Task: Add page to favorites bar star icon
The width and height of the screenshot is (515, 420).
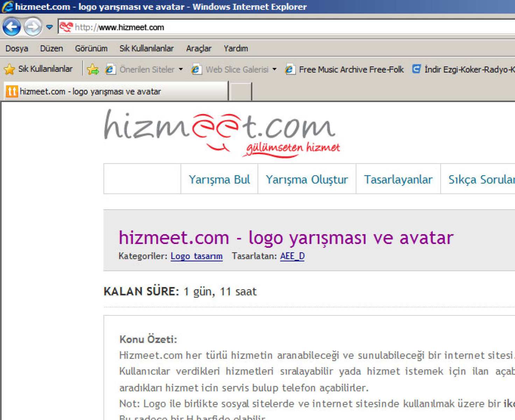Action: [93, 69]
